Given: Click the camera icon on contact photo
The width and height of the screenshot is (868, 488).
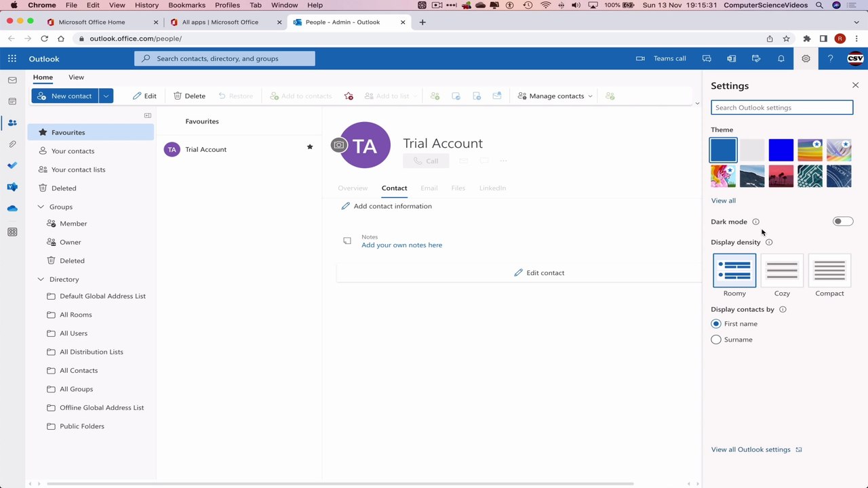Looking at the screenshot, I should point(338,144).
